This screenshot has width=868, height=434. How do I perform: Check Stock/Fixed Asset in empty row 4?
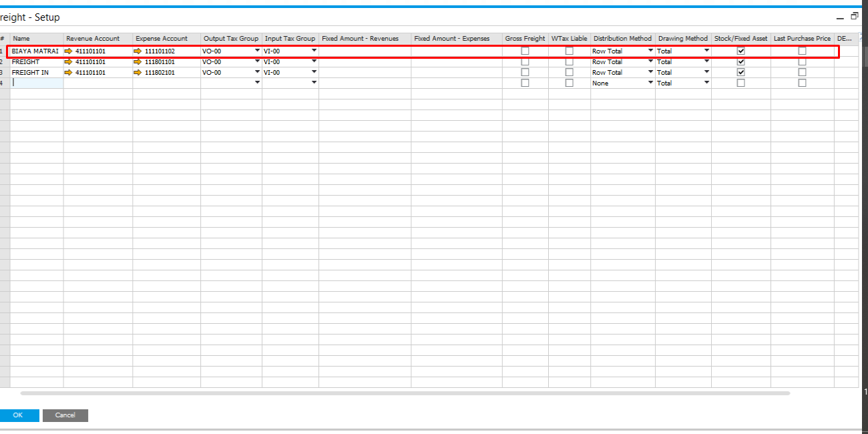coord(740,83)
